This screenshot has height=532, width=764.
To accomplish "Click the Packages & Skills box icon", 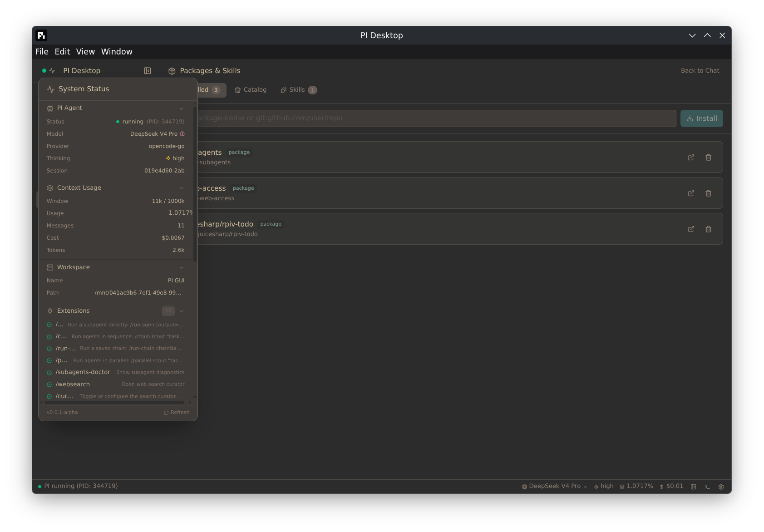I will pyautogui.click(x=172, y=71).
